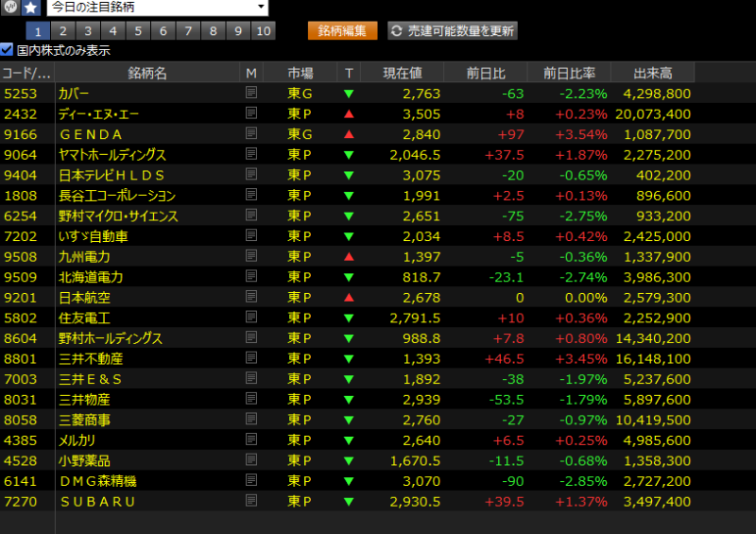Open memo icon for 日本航空 row
This screenshot has height=534, width=756.
(x=251, y=297)
